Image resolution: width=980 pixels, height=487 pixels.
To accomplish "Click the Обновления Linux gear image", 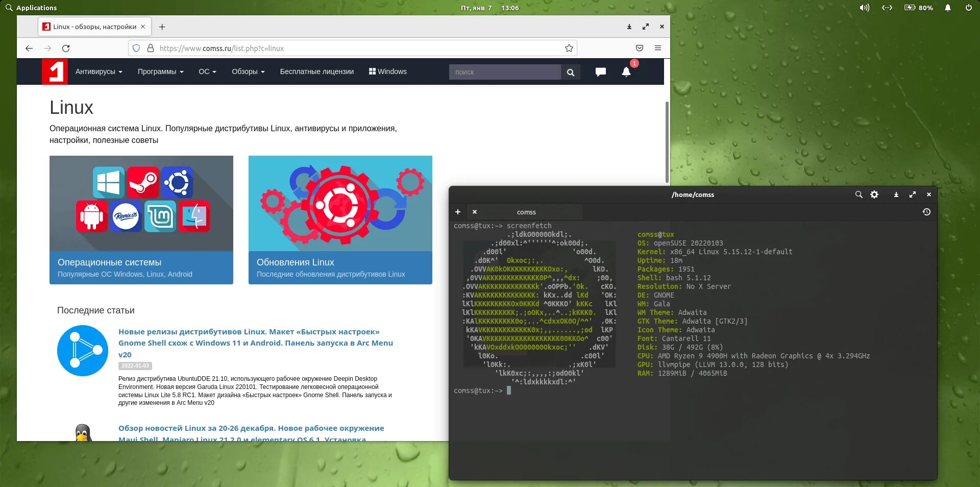I will tap(340, 203).
